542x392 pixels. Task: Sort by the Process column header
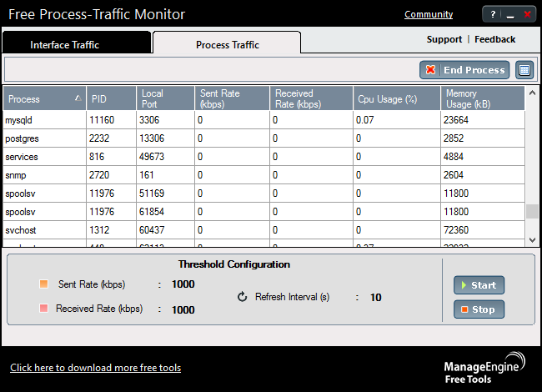pyautogui.click(x=44, y=98)
